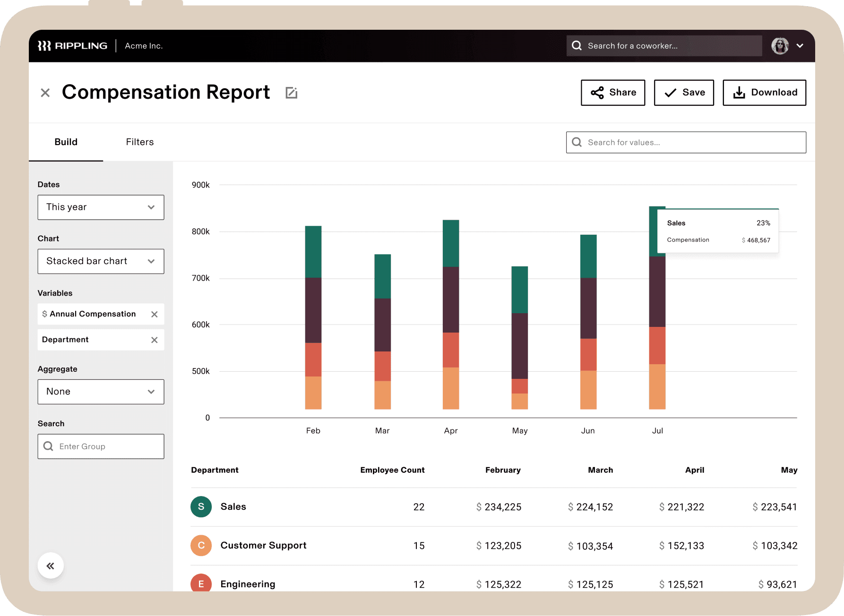Image resolution: width=844 pixels, height=616 pixels.
Task: Click the Download button
Action: [764, 93]
